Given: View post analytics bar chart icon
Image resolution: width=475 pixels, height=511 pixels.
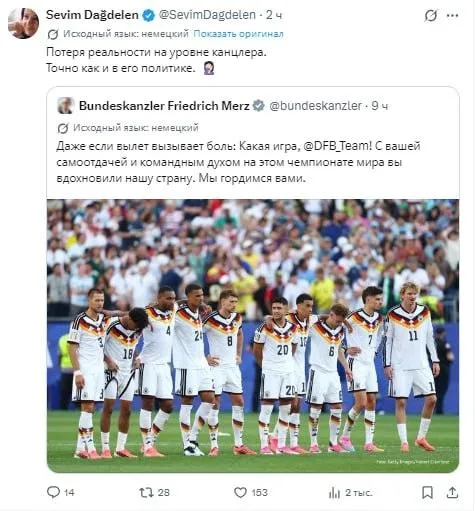Looking at the screenshot, I should 334,493.
